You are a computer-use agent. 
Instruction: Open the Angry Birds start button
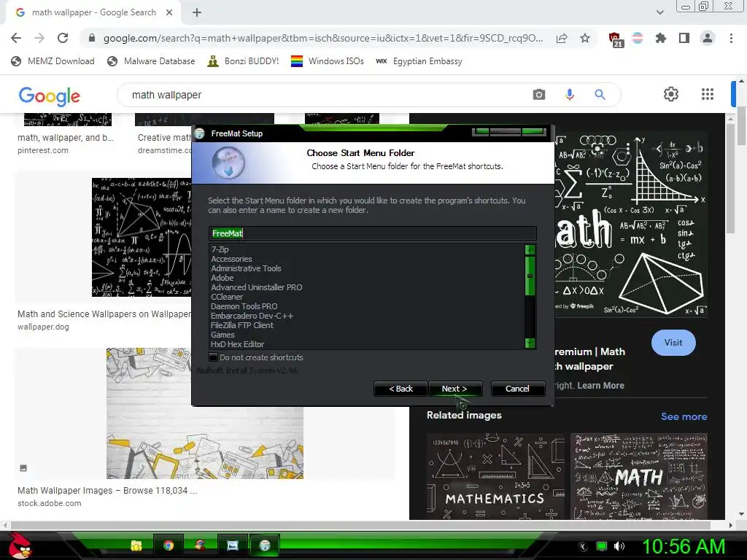point(20,545)
